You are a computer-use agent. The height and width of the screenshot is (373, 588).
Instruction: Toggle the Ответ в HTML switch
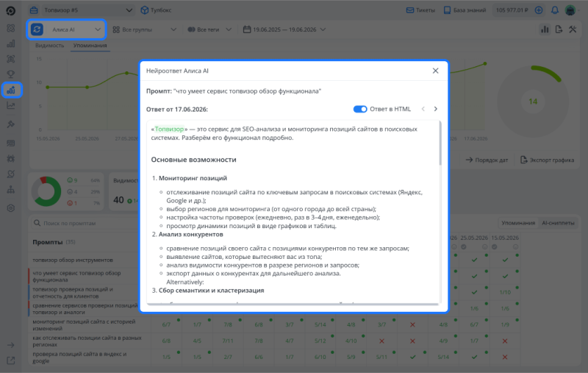tap(360, 109)
